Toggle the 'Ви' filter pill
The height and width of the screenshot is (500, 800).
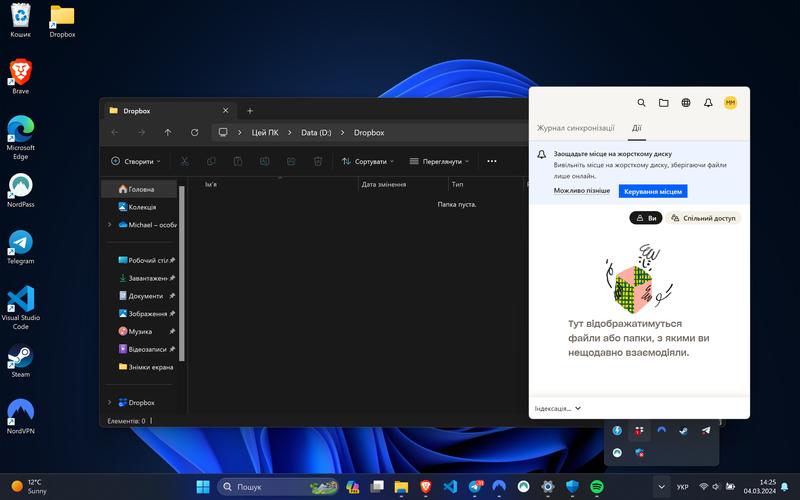646,218
